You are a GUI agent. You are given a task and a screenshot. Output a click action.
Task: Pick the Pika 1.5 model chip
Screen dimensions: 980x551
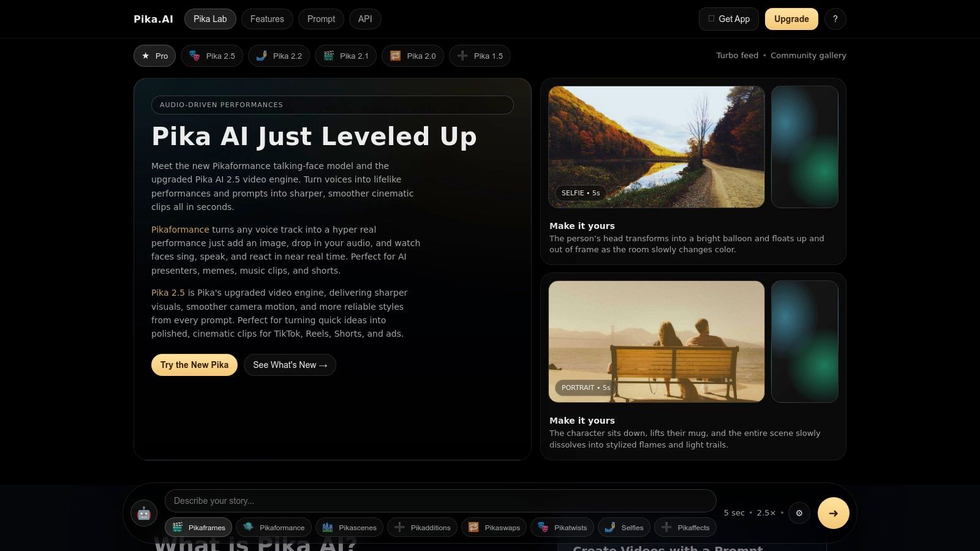pos(480,56)
